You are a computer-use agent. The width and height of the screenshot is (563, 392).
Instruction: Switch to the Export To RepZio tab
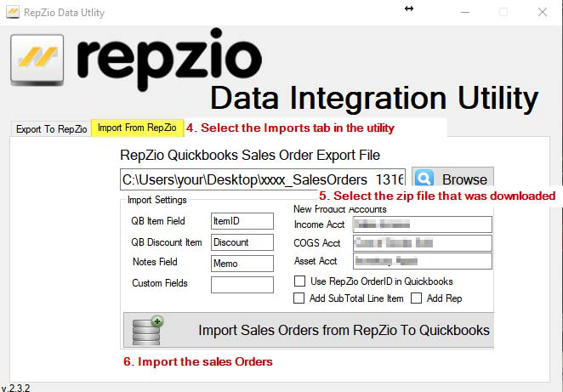point(51,129)
